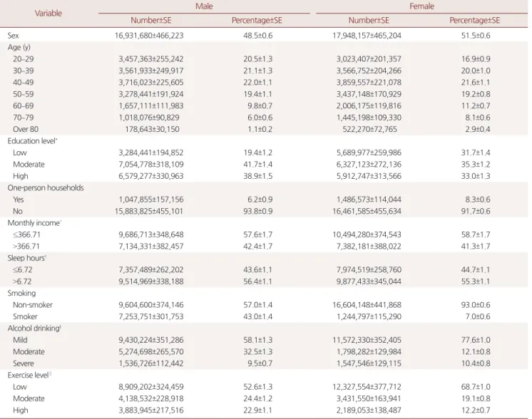Click the cell '11,572,330±352,405'
This screenshot has height=419, width=532.
[x=367, y=340]
